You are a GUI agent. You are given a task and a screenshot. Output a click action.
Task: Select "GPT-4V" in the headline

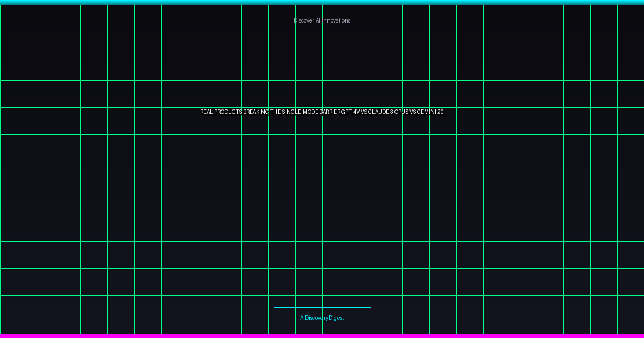coord(350,112)
